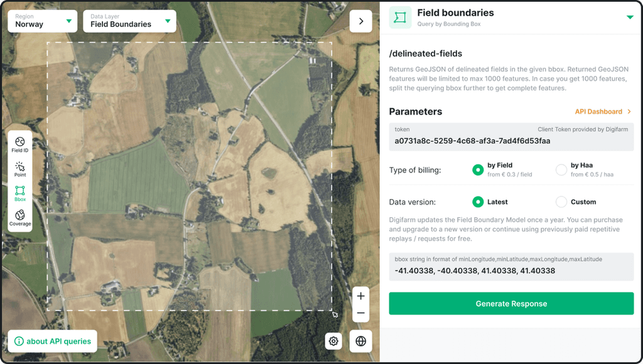Switch the basemap using the globe icon
Viewport: 643px width, 364px height.
coord(361,341)
